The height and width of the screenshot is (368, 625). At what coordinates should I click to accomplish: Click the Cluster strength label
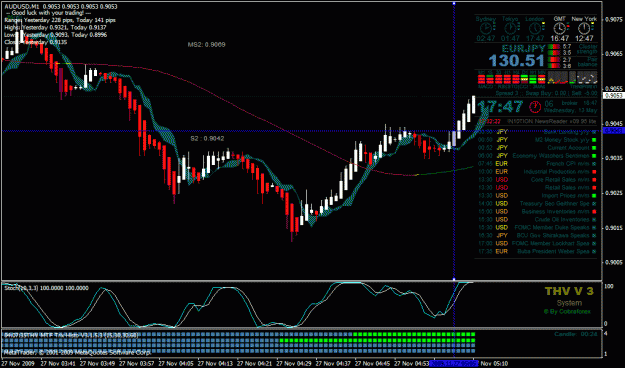pos(587,49)
